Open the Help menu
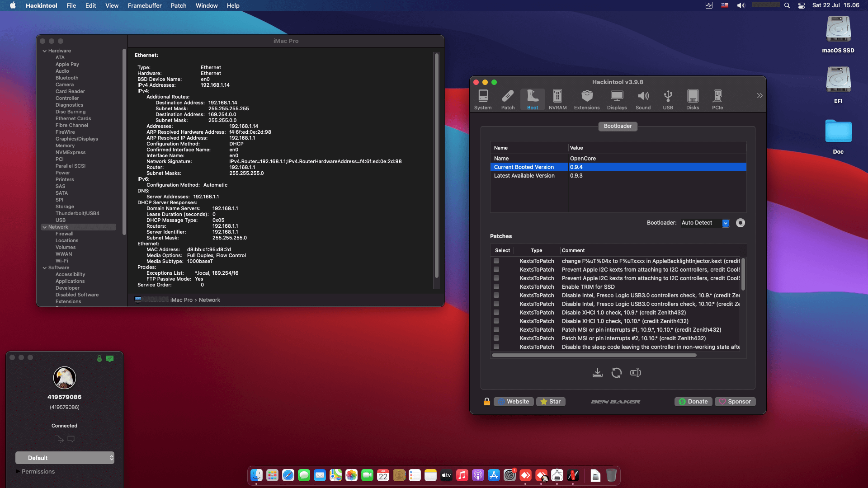Image resolution: width=868 pixels, height=488 pixels. coord(233,5)
